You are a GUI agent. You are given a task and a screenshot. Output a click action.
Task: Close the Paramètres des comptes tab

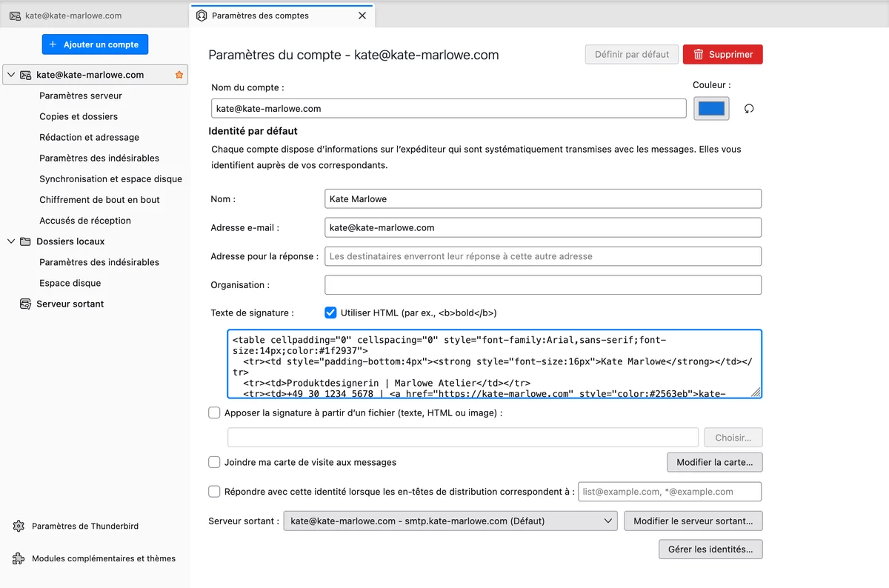(362, 16)
